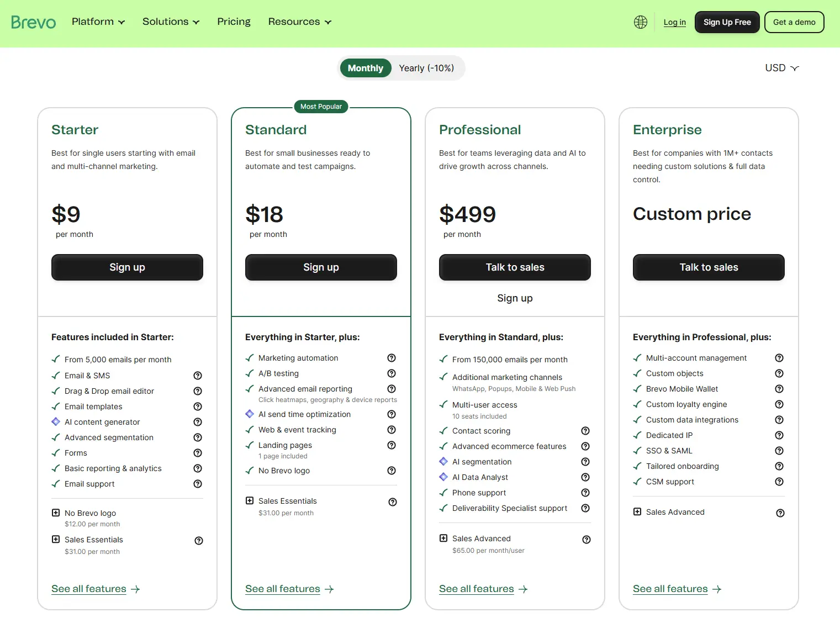Expand the Platform menu
This screenshot has height=639, width=840.
tap(98, 22)
